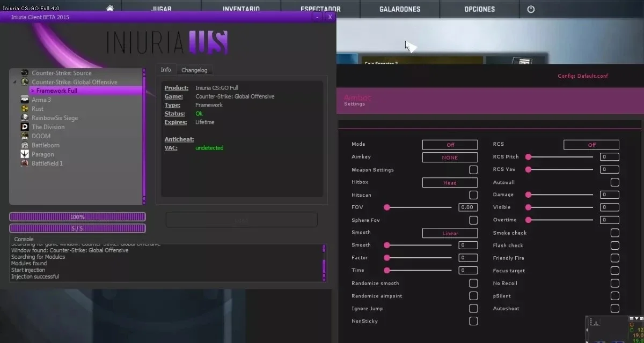This screenshot has height=343, width=644.
Task: Toggle Friendly Fire checkbox
Action: point(615,258)
